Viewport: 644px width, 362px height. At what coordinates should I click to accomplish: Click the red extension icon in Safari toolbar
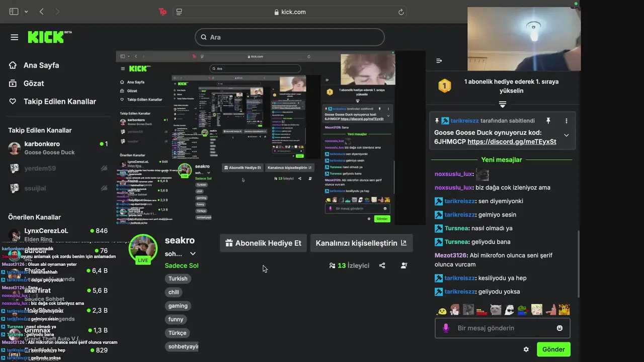click(x=163, y=12)
